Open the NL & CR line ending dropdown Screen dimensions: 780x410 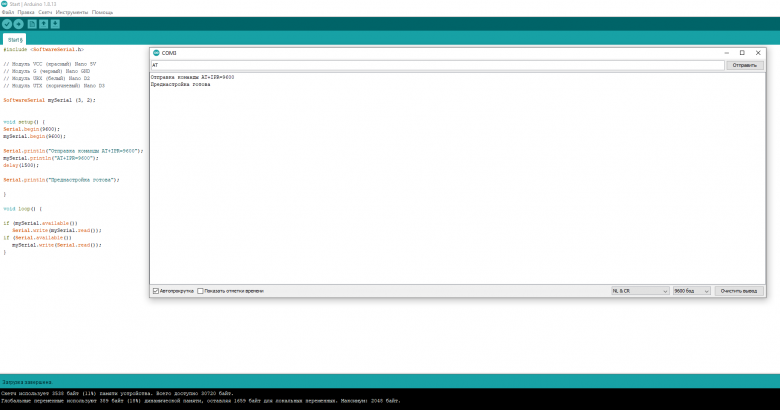pos(639,290)
